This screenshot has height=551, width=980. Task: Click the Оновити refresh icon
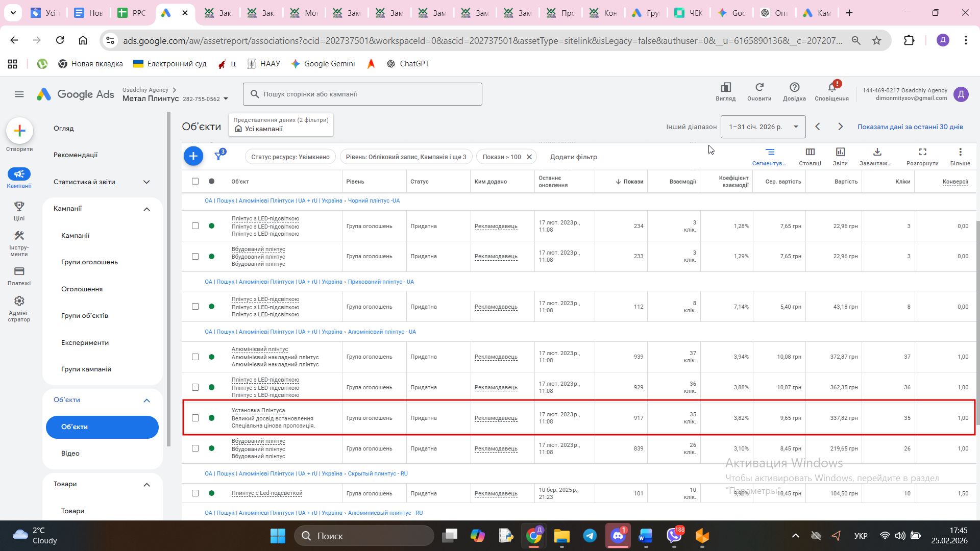759,88
